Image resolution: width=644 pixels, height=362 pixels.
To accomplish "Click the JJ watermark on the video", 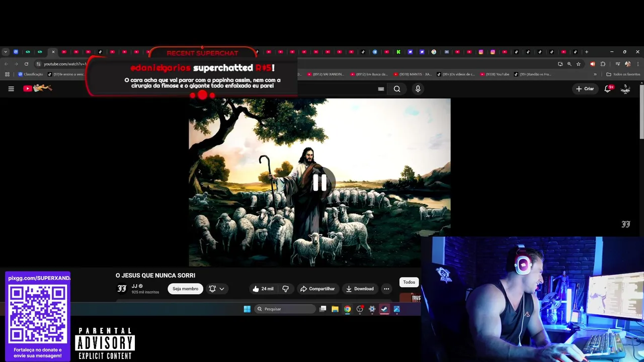I will (x=626, y=224).
